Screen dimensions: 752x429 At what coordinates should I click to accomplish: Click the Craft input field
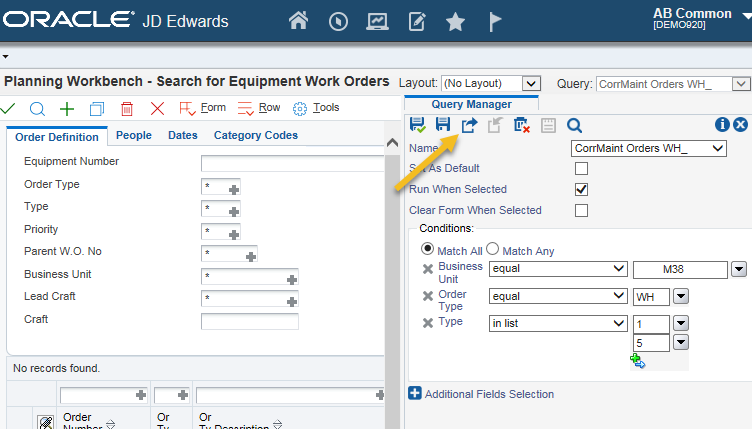click(x=250, y=321)
